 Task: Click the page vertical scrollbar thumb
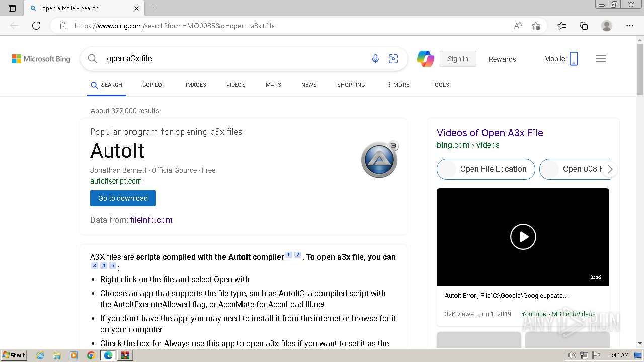coord(640,69)
